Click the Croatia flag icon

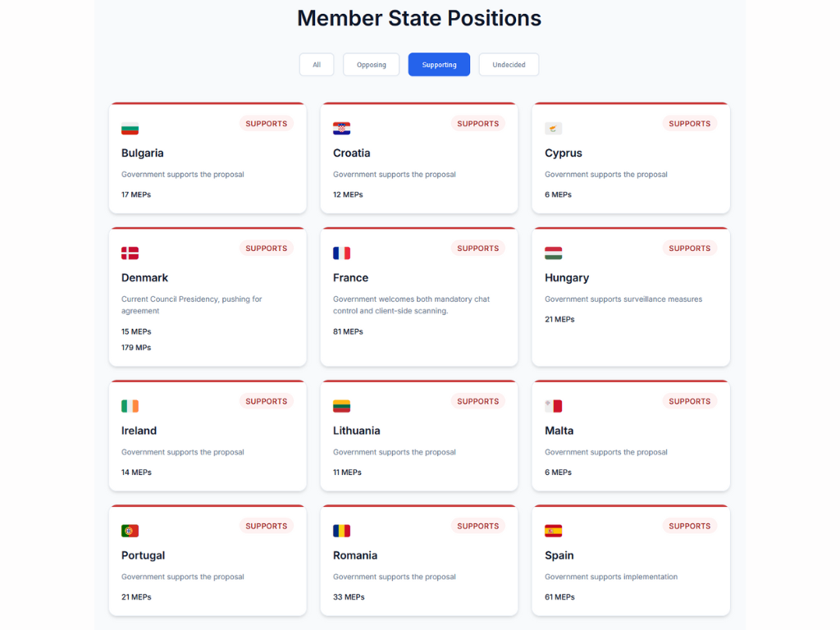(x=341, y=129)
